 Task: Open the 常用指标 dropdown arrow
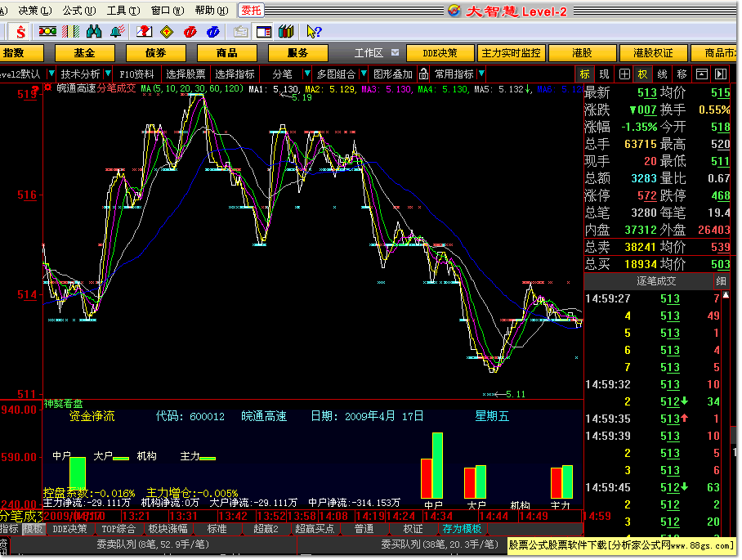pyautogui.click(x=481, y=74)
